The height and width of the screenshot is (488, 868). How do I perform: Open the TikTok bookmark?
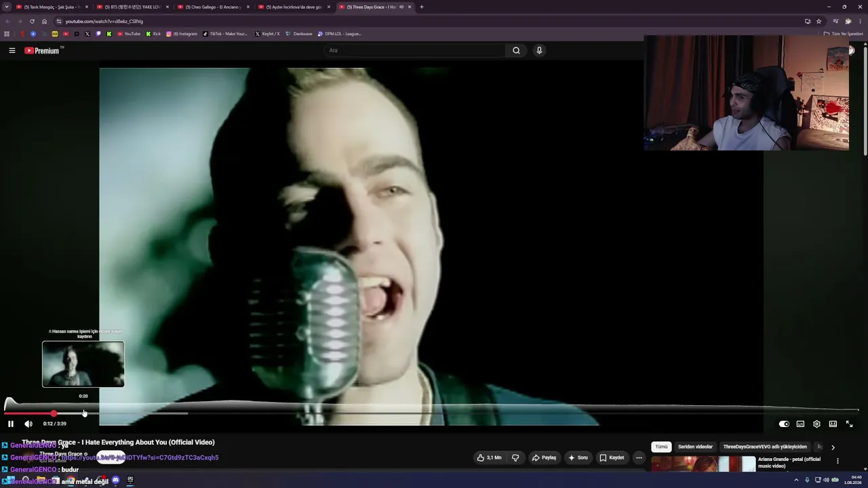tap(226, 34)
